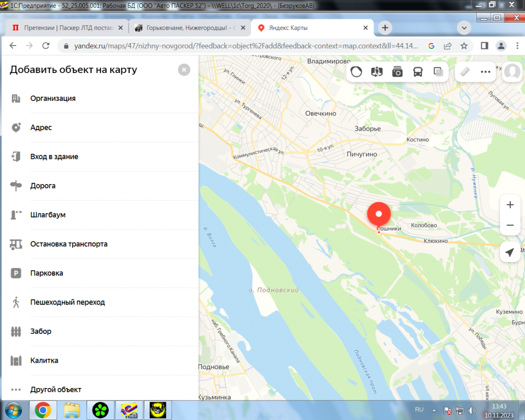The height and width of the screenshot is (420, 525).
Task: Open the user profile avatar
Action: (x=511, y=72)
